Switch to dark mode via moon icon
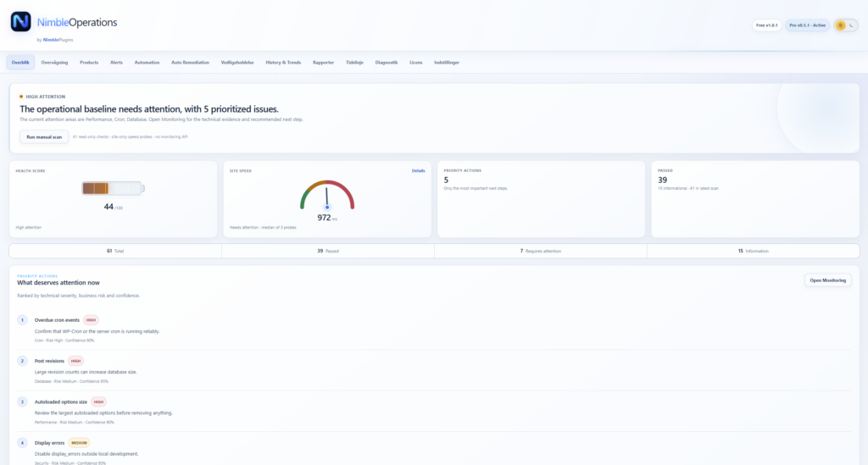This screenshot has width=868, height=465. [x=851, y=25]
